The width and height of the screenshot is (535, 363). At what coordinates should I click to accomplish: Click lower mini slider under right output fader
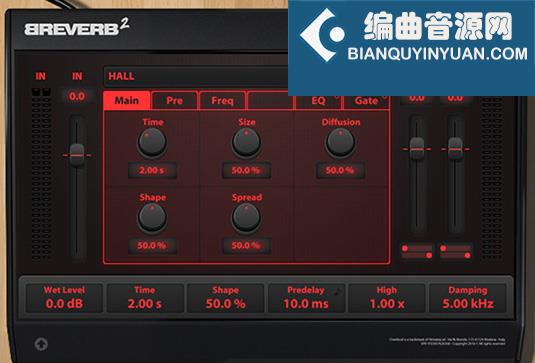pyautogui.click(x=456, y=255)
